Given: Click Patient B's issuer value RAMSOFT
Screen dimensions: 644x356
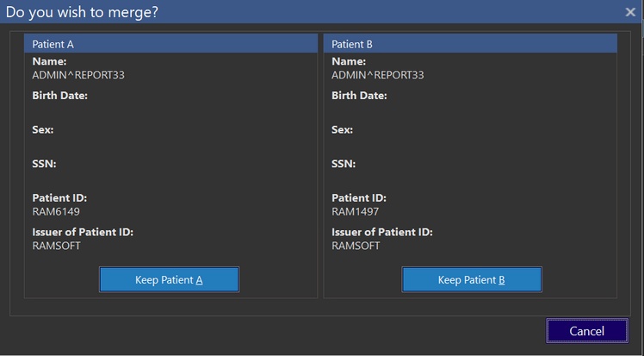Looking at the screenshot, I should [356, 246].
